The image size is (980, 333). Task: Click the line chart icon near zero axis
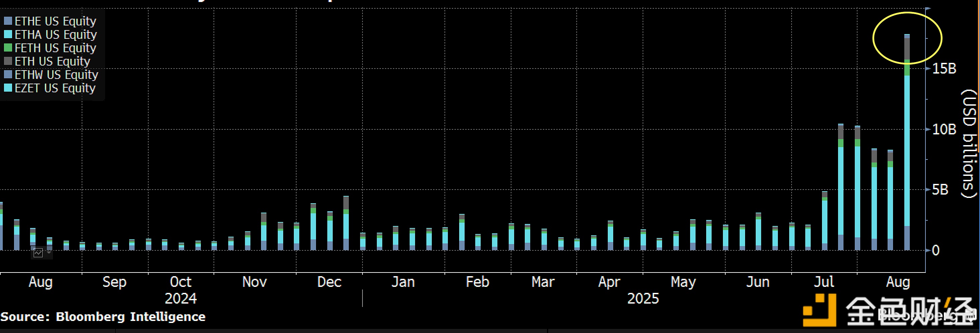click(38, 253)
